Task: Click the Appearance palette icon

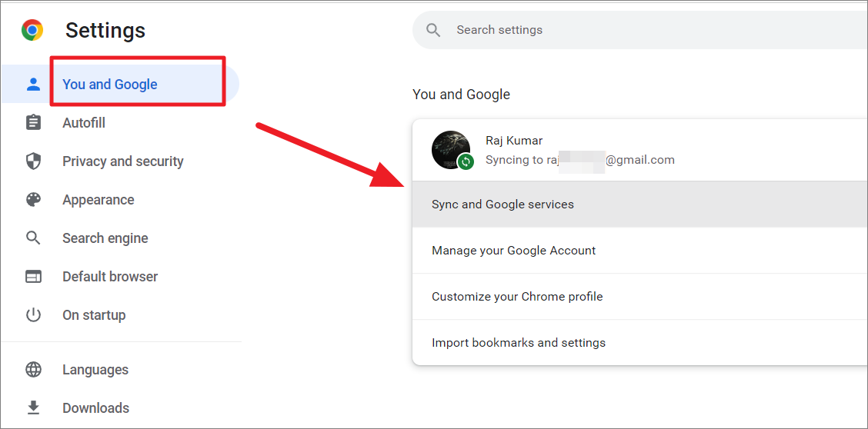Action: [34, 200]
